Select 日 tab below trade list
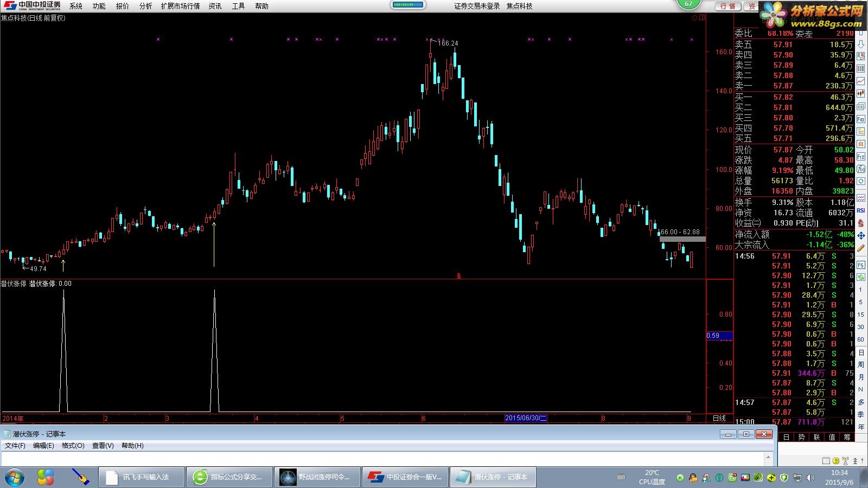This screenshot has width=868, height=488. [x=786, y=437]
